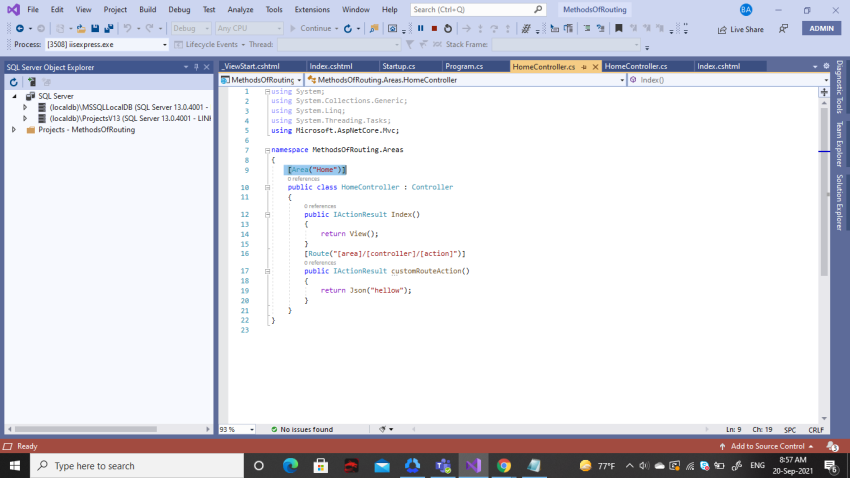Collapse the SQL Server tree node
Image resolution: width=850 pixels, height=478 pixels.
coord(14,96)
